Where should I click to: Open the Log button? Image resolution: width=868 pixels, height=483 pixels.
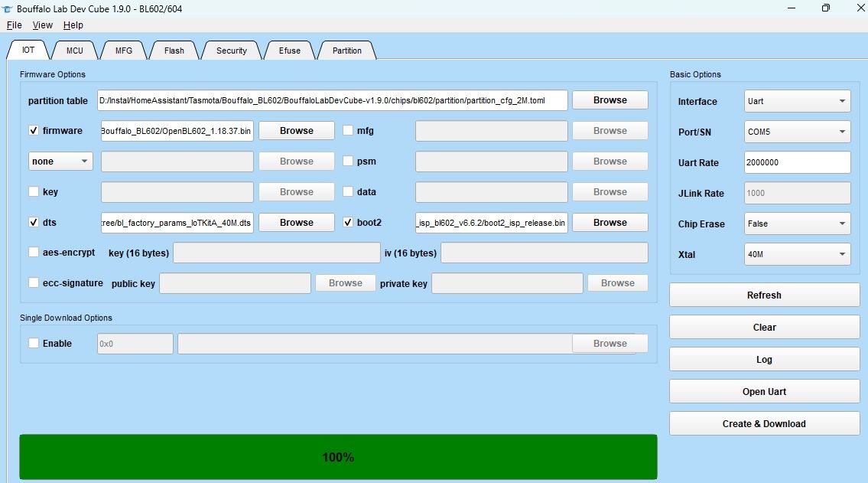tap(765, 360)
